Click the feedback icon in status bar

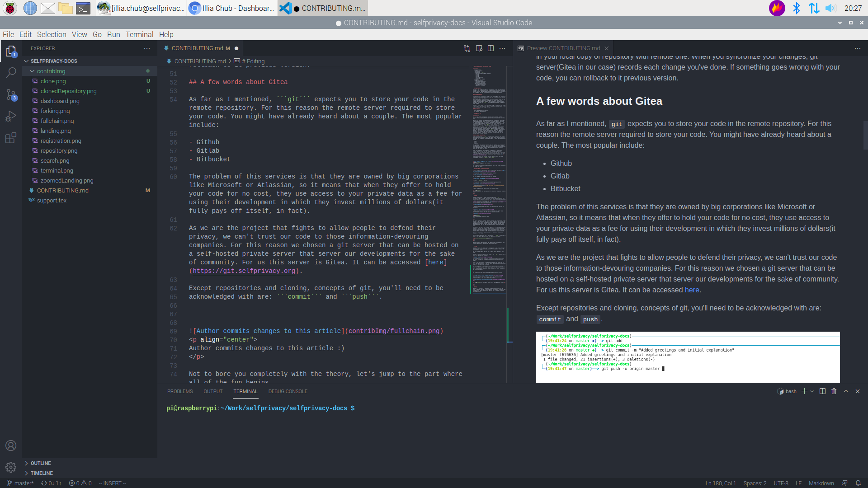point(844,483)
